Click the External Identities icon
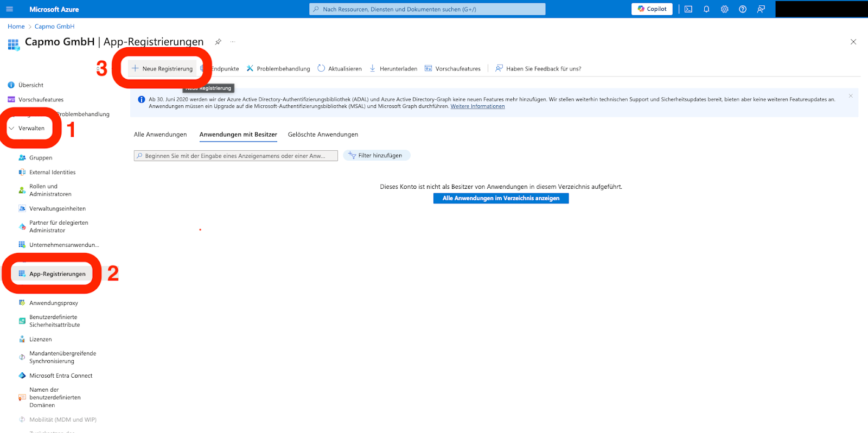This screenshot has height=433, width=868. (22, 173)
